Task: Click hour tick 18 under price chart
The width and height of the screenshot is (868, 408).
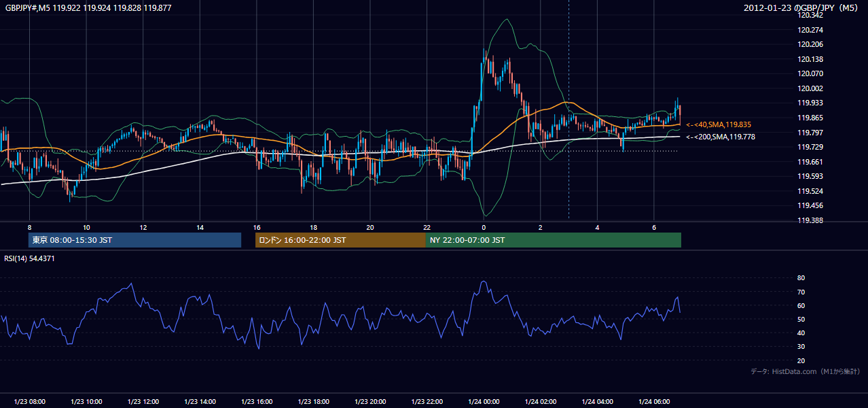Action: click(313, 227)
